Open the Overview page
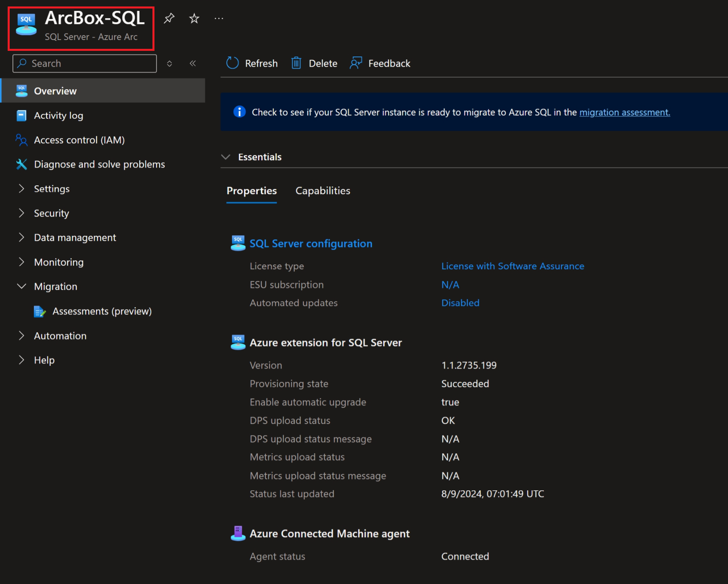728x584 pixels. pyautogui.click(x=102, y=91)
